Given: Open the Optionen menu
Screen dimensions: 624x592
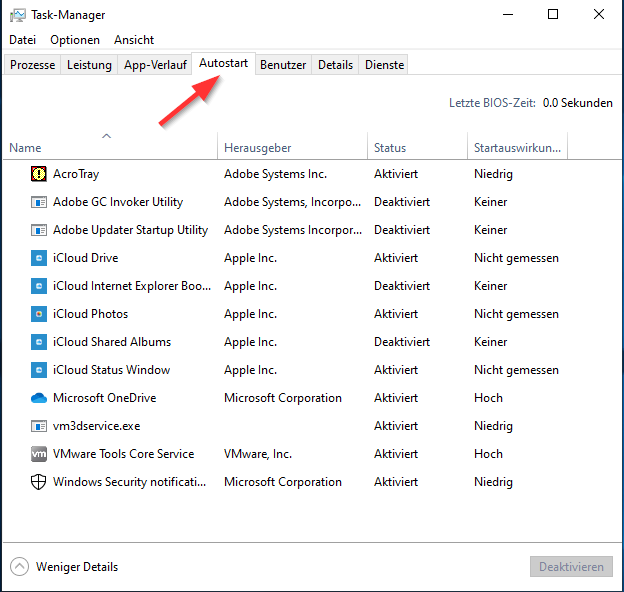Looking at the screenshot, I should click(75, 40).
